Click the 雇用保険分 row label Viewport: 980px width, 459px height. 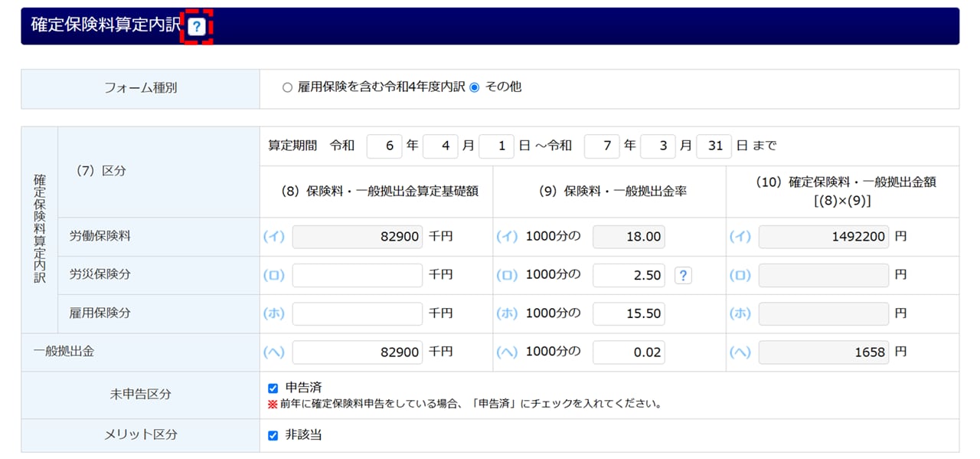click(x=100, y=313)
